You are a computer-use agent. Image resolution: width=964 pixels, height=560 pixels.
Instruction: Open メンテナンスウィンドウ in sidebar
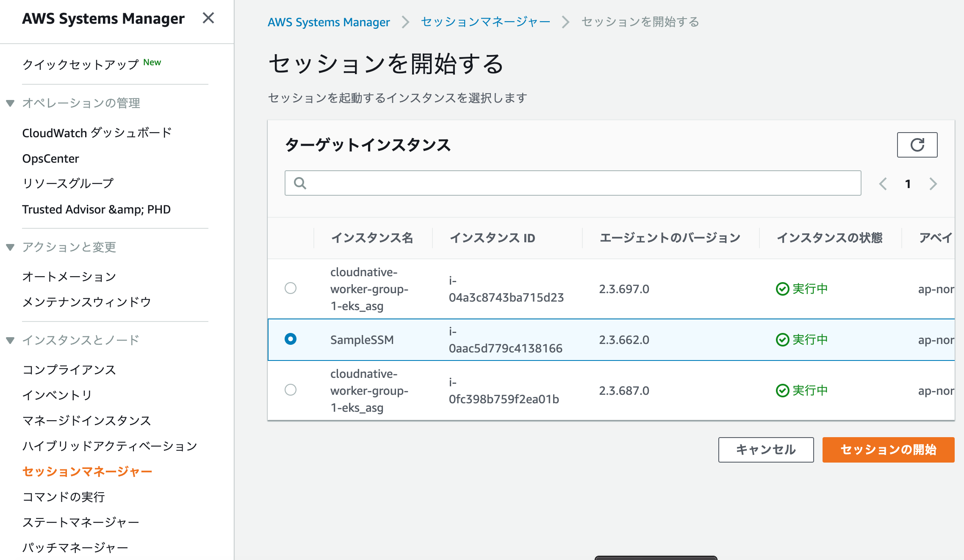tap(87, 302)
